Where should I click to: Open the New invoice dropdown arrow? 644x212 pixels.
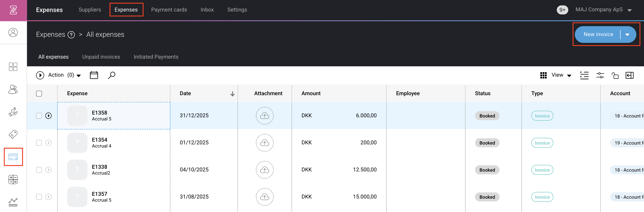[627, 35]
